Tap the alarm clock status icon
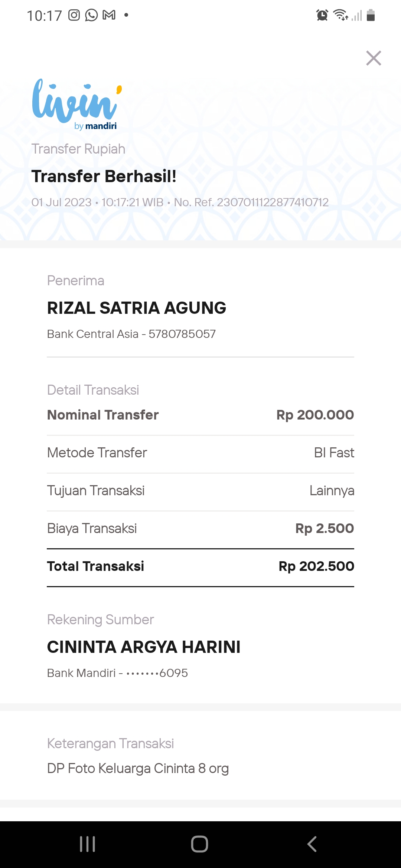Viewport: 401px width, 868px height. (x=322, y=15)
